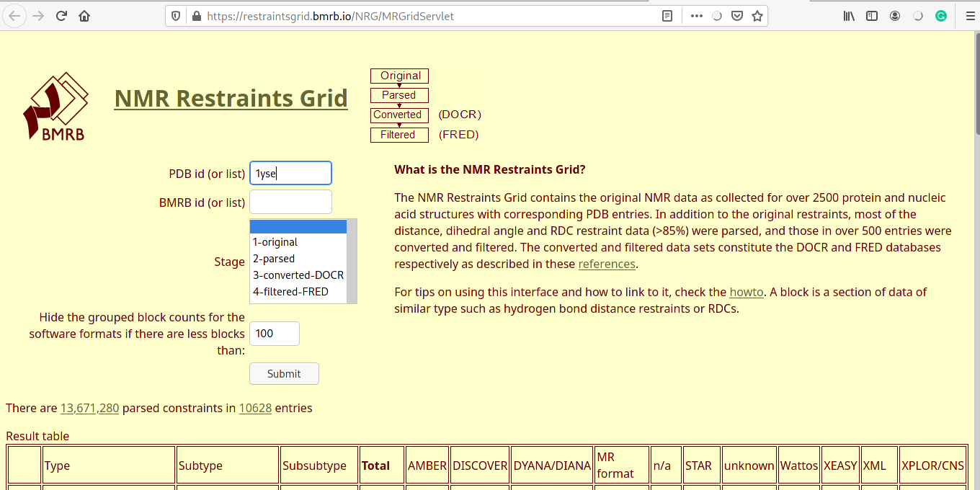The image size is (980, 490).
Task: Follow the howto link
Action: tap(745, 292)
